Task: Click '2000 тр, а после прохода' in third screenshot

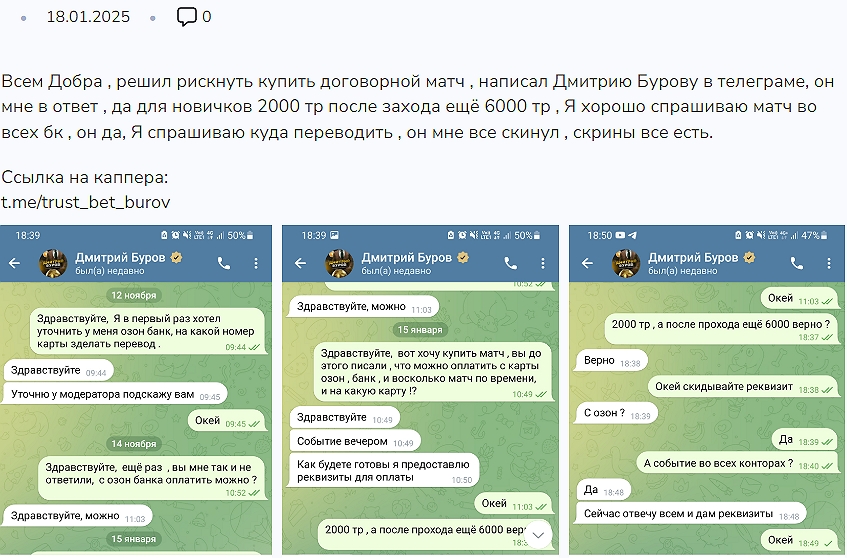Action: [x=721, y=329]
